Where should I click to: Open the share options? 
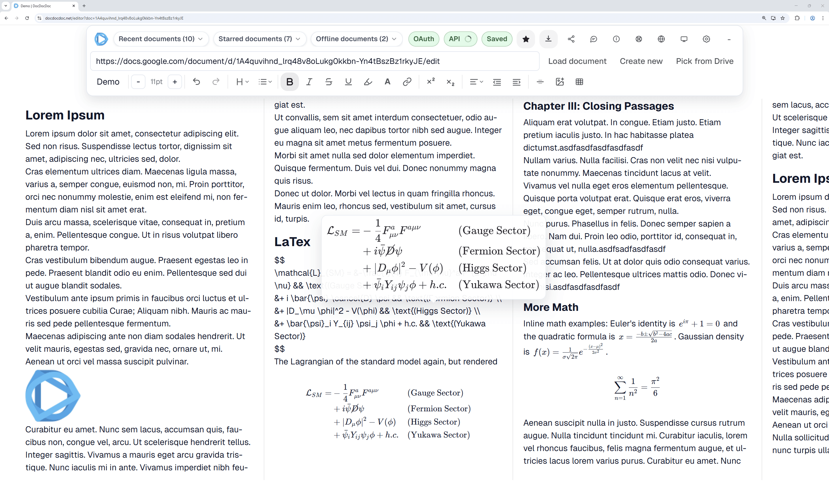[x=571, y=39]
